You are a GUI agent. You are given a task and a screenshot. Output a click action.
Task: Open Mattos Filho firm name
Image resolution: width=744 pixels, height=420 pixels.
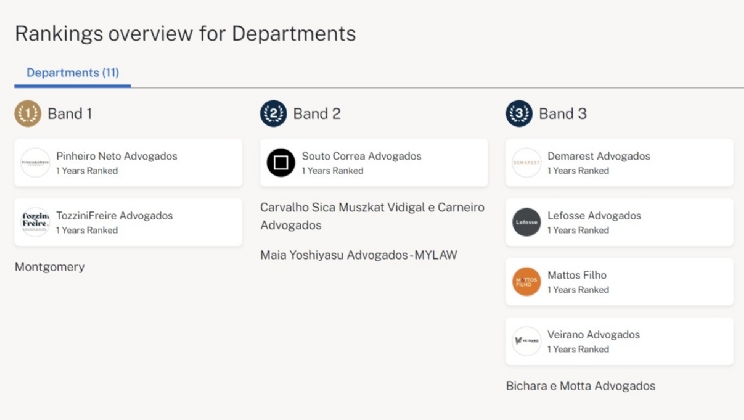click(577, 275)
